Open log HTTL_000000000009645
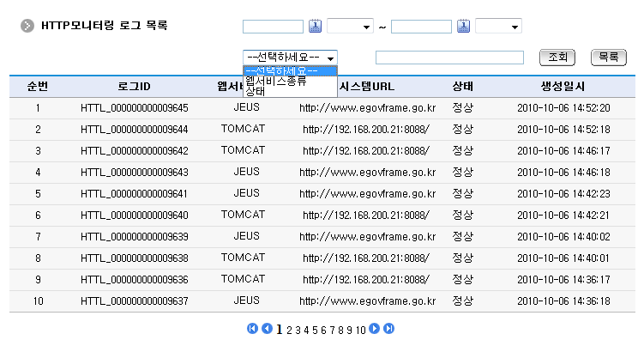The image size is (644, 340). click(135, 108)
